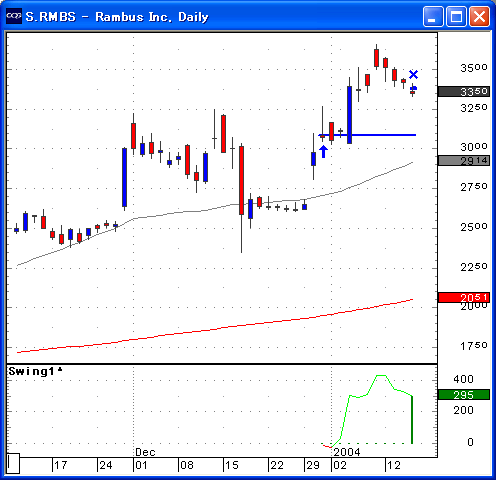This screenshot has height=480, width=496.
Task: Click date 02 on the time axis
Action: [x=340, y=465]
